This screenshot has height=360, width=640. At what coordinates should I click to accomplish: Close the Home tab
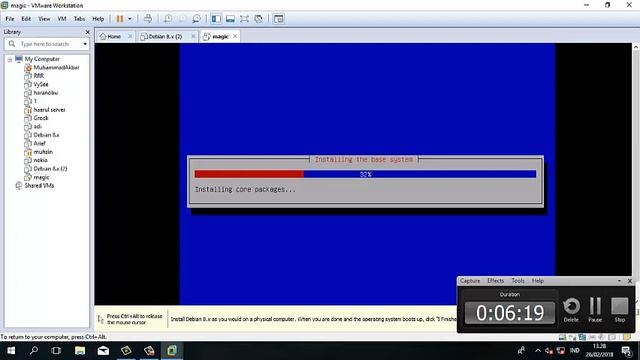click(130, 36)
